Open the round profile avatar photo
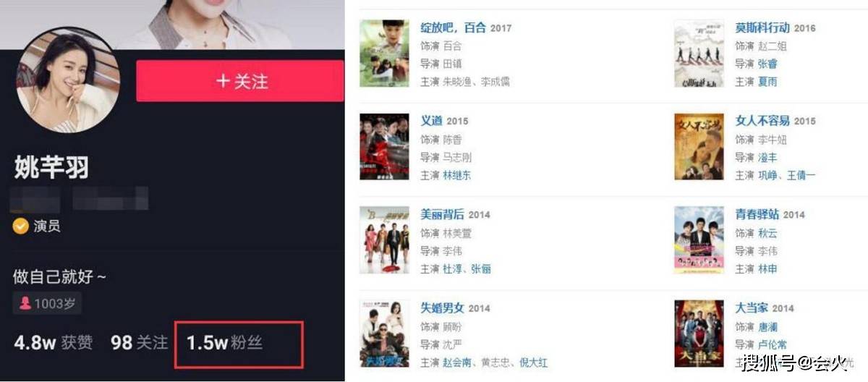Viewport: 868px width, 382px height. point(69,80)
